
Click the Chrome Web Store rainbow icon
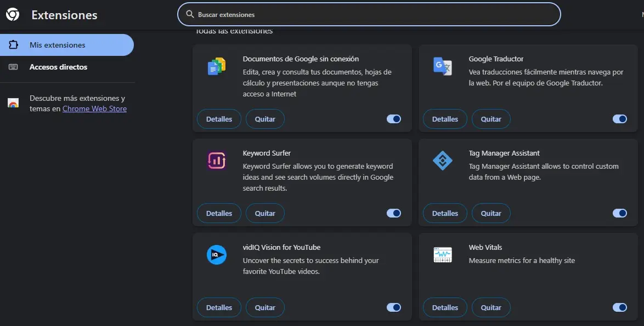click(13, 104)
